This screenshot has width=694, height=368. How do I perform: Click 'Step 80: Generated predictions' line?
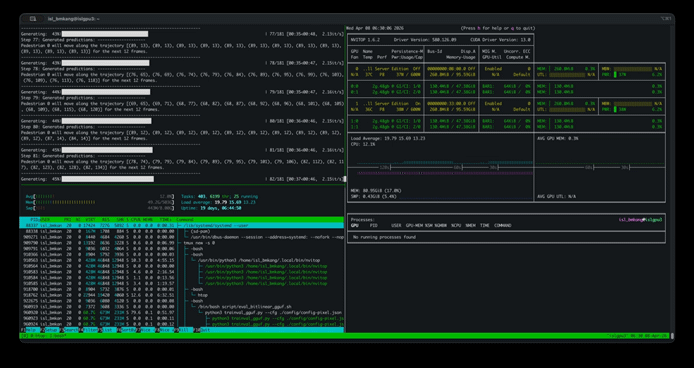pos(83,127)
